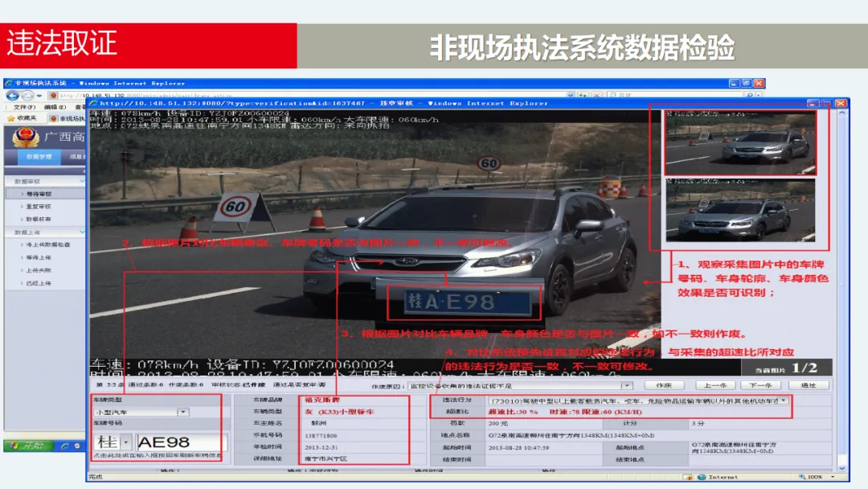Select the 非现场执法 browser tab in the rear window

(x=67, y=118)
